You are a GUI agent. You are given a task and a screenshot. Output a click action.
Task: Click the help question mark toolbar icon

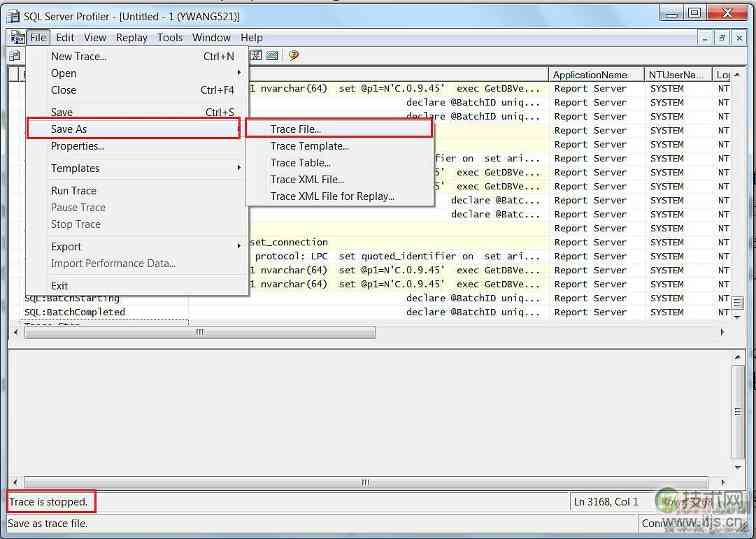(x=294, y=56)
